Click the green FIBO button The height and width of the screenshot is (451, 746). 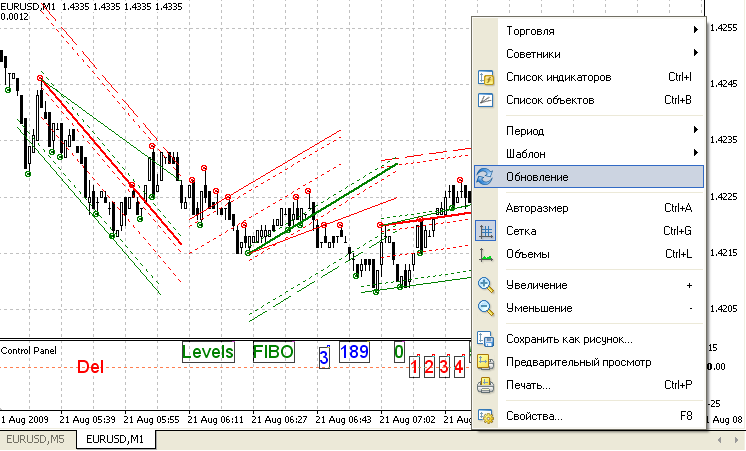(273, 352)
